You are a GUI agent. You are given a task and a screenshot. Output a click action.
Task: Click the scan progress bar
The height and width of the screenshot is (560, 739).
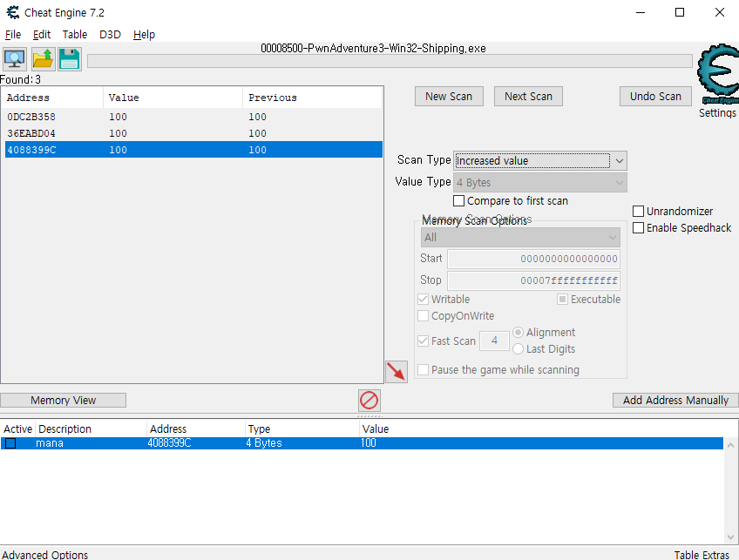(390, 61)
